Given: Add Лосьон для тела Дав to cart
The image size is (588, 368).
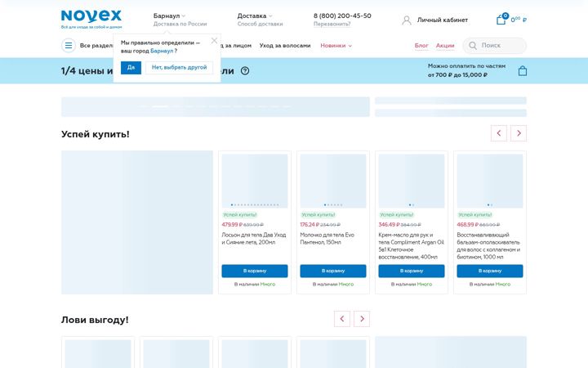Looking at the screenshot, I should click(255, 271).
